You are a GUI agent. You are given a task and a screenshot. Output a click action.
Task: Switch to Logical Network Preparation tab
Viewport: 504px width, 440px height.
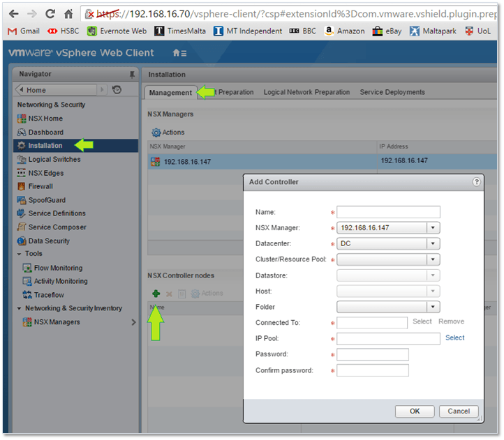(x=306, y=92)
